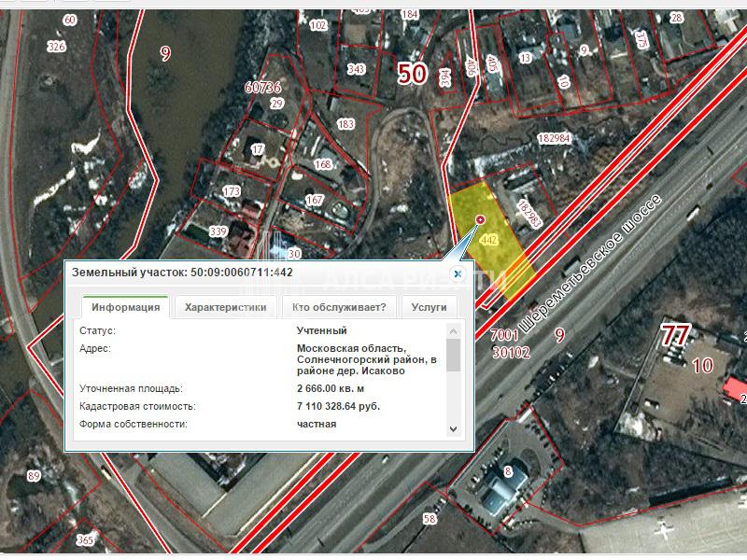Click the Кадастровая стоимость: label
This screenshot has width=747, height=560.
(x=137, y=406)
